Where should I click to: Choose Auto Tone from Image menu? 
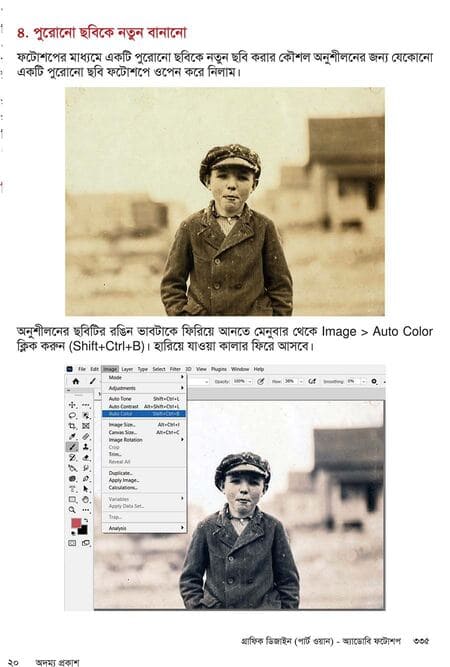pyautogui.click(x=144, y=399)
